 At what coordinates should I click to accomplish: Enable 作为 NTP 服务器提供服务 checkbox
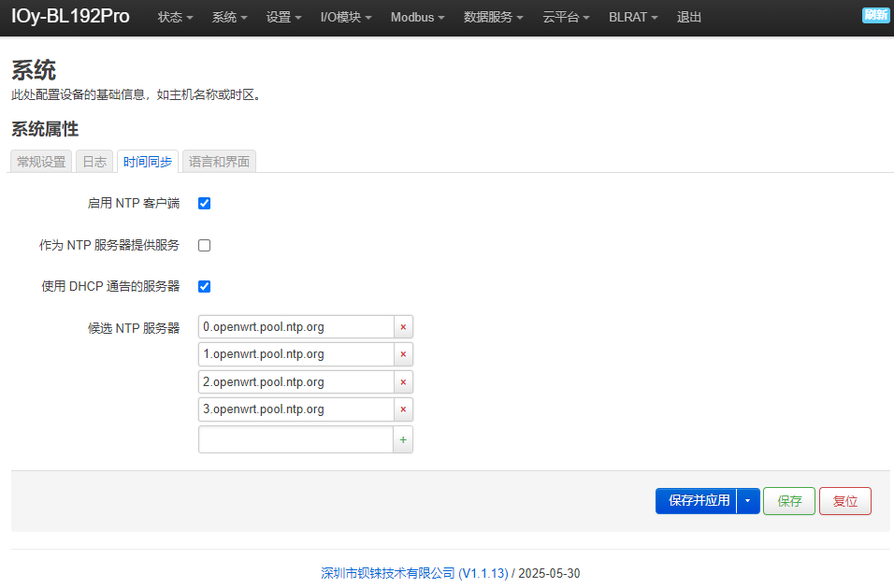pos(204,245)
